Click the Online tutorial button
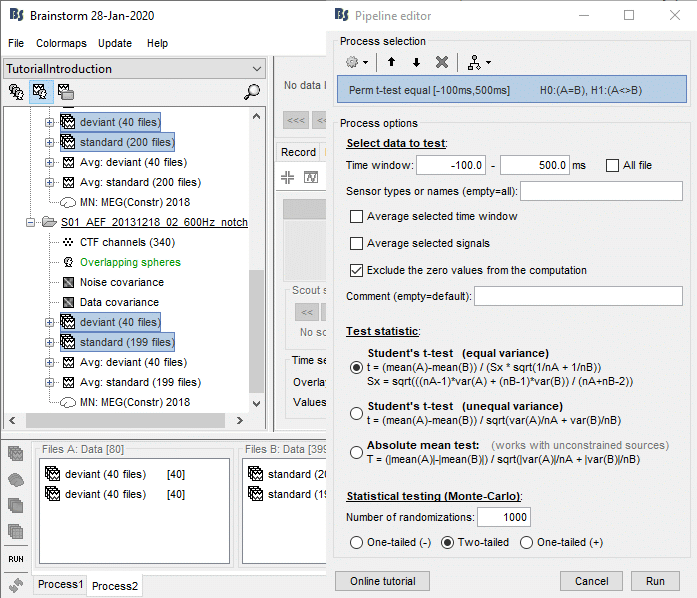Viewport: 697px width, 598px height. (x=384, y=581)
